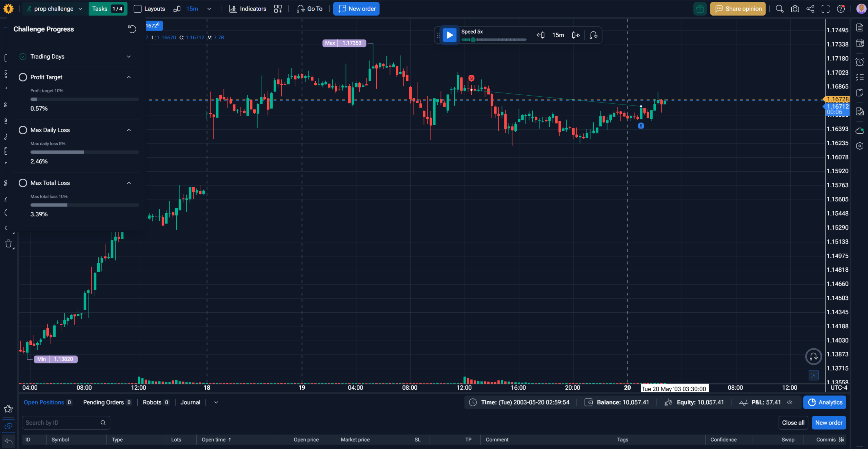The height and width of the screenshot is (449, 868).
Task: Click the share icon in top bar
Action: 810,9
